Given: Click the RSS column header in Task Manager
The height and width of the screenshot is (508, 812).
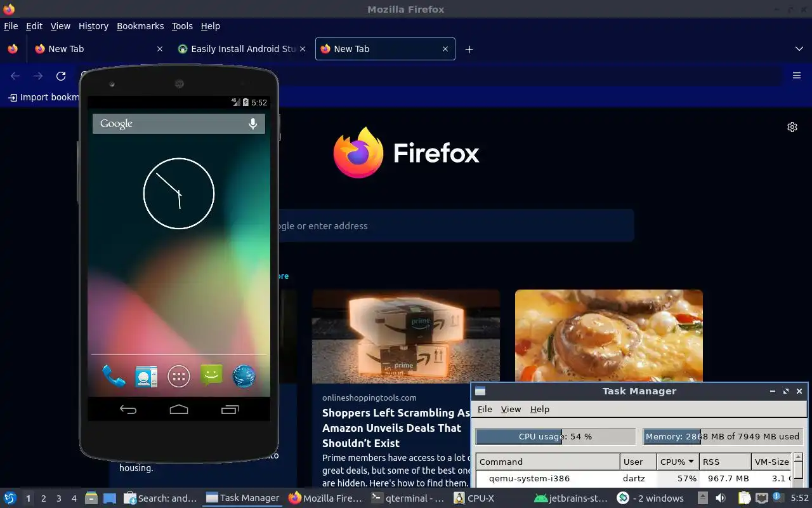Looking at the screenshot, I should click(725, 462).
